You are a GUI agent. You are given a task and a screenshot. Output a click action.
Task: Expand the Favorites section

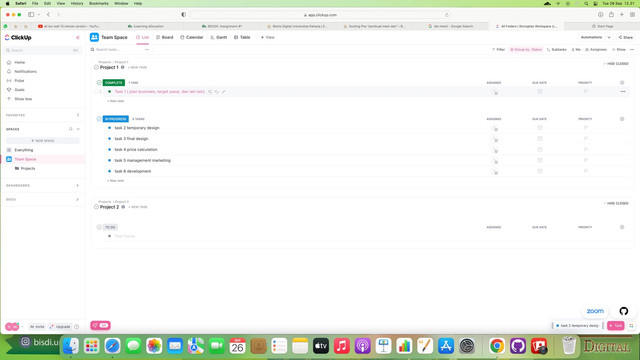(x=78, y=115)
